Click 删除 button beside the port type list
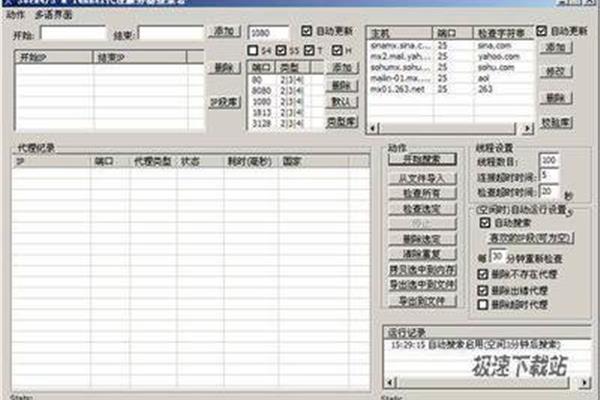Viewport: 600px width, 400px height. point(342,85)
